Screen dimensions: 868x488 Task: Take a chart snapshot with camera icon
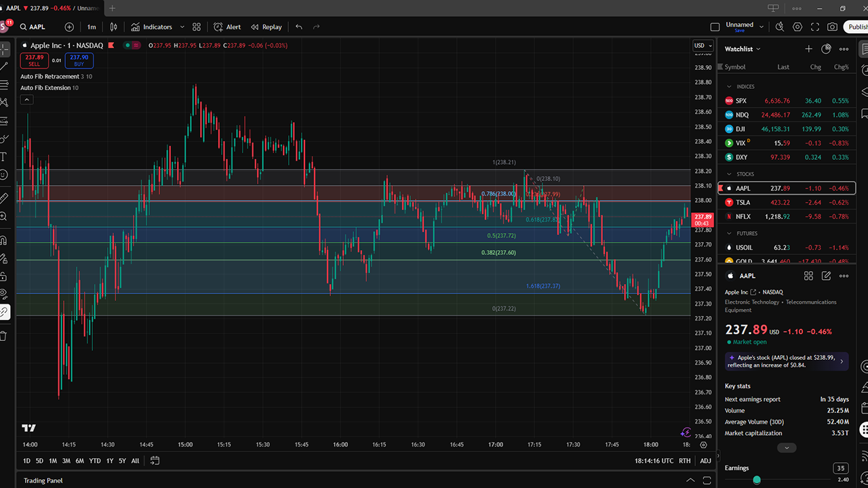[832, 27]
